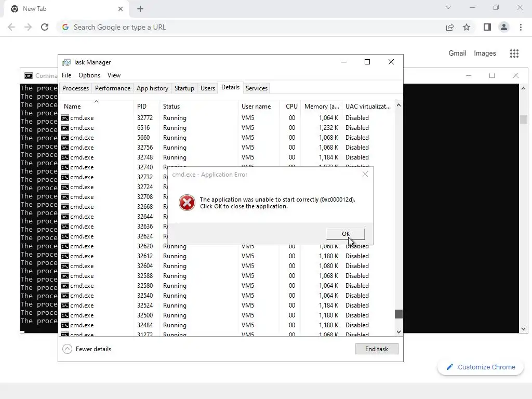Click OK in the cmd.exe error dialog
Image resolution: width=532 pixels, height=399 pixels.
[345, 234]
